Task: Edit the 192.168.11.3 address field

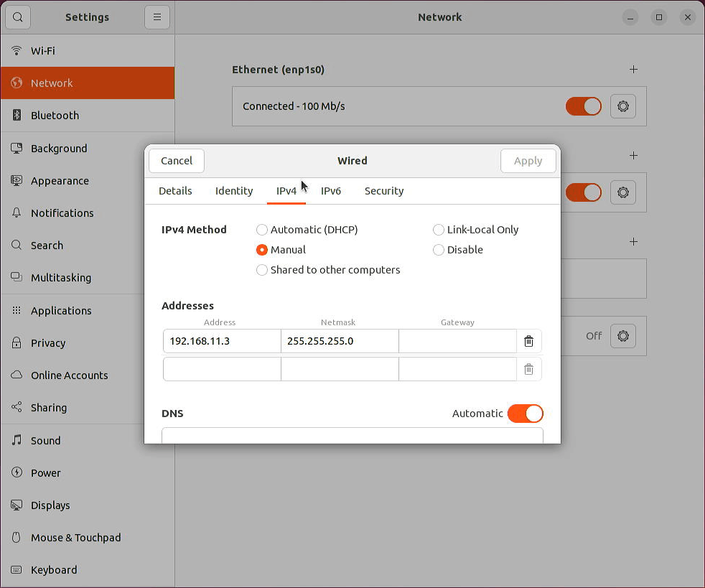Action: pyautogui.click(x=222, y=341)
